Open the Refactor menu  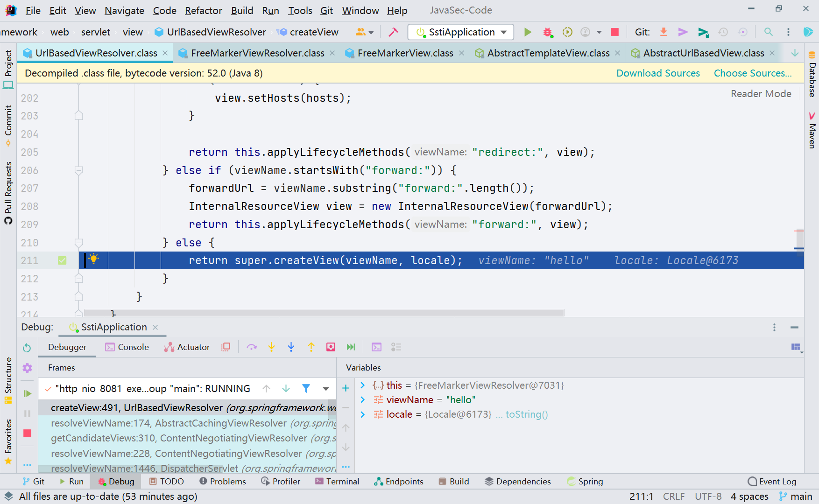click(x=204, y=10)
